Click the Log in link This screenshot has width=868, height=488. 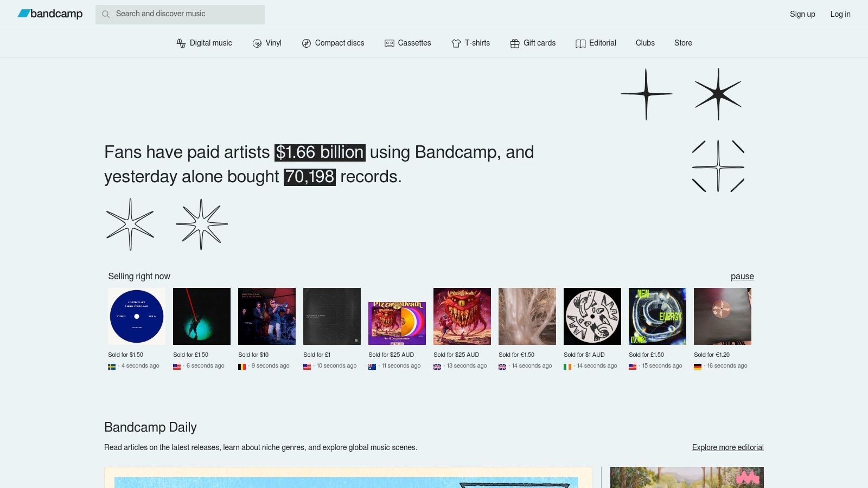pos(840,14)
